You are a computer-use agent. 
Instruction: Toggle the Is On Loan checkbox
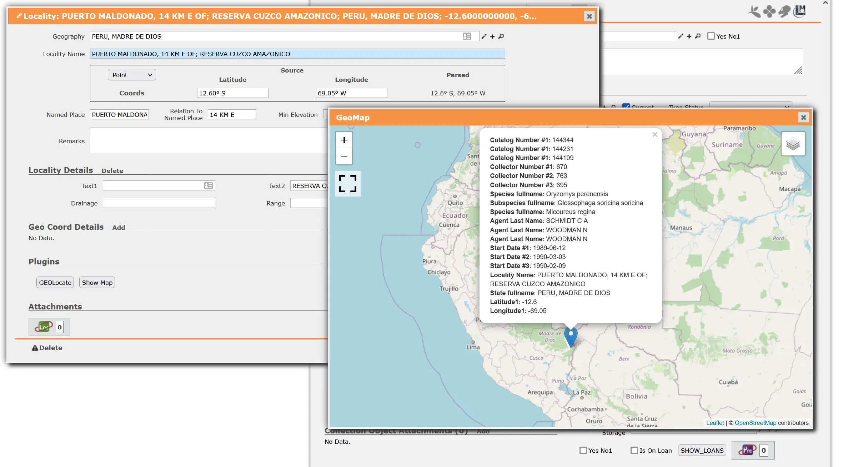click(x=634, y=450)
